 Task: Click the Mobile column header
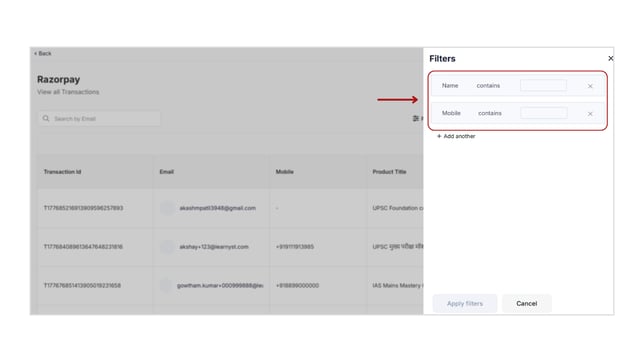[x=285, y=172]
